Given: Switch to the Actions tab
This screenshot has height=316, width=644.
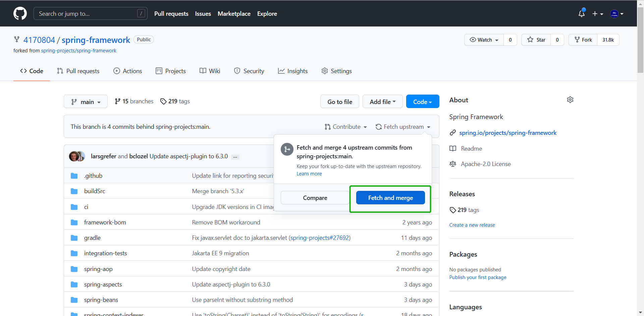Looking at the screenshot, I should coord(128,71).
